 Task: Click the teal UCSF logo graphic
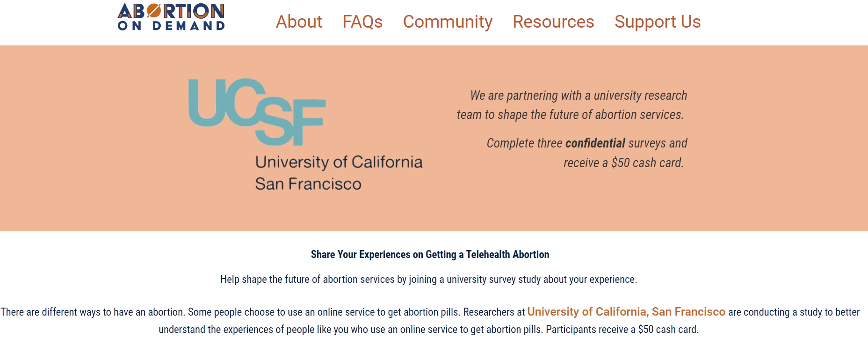[257, 112]
